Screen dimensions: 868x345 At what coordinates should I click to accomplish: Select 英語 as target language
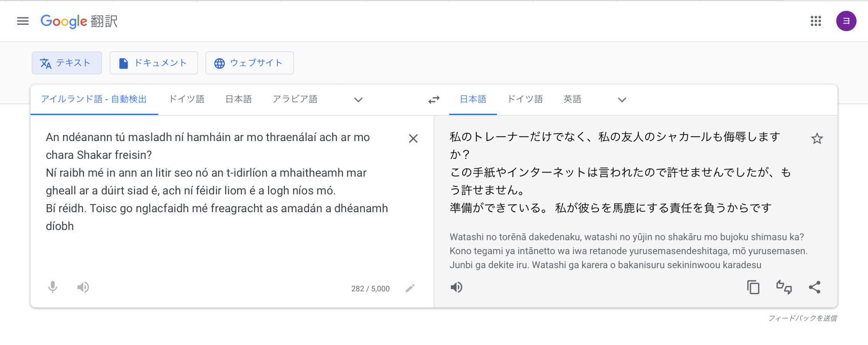click(572, 99)
